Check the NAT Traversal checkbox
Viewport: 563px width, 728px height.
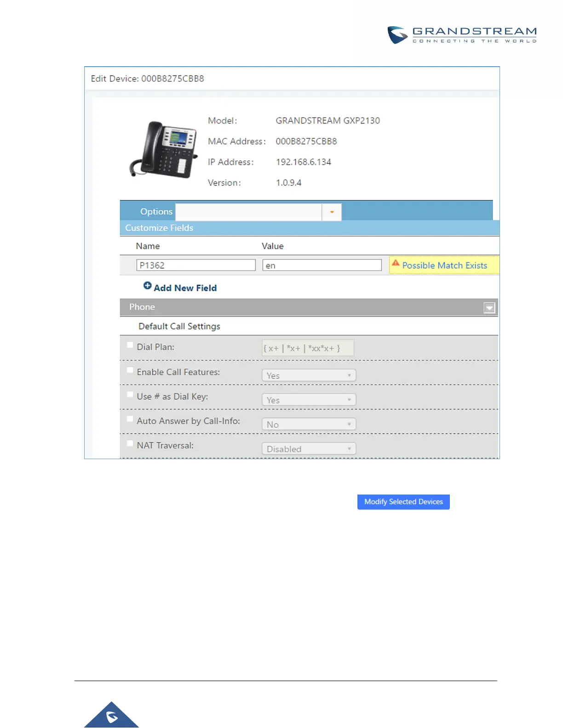(130, 444)
